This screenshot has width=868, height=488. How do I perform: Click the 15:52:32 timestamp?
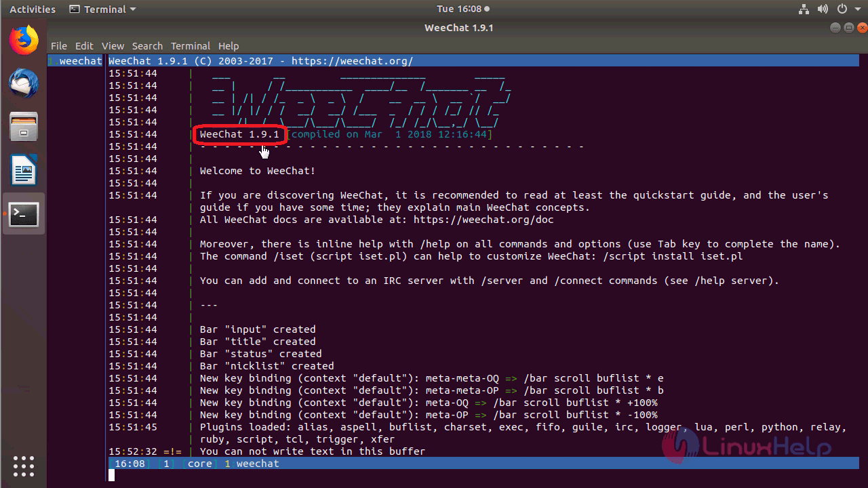pyautogui.click(x=133, y=451)
